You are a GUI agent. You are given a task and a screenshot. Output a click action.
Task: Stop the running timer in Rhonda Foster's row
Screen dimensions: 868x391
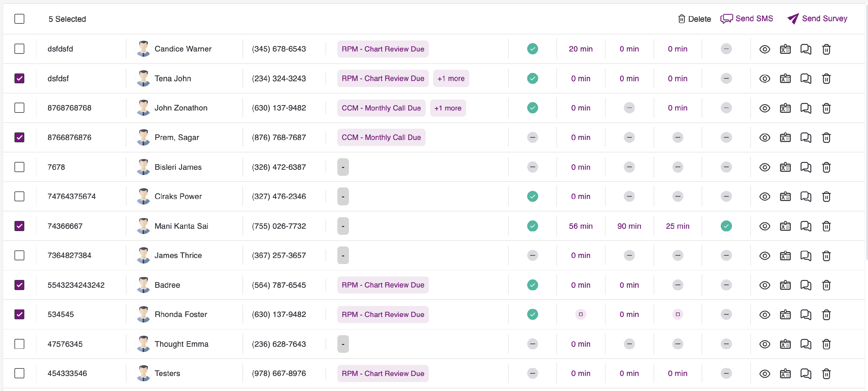[581, 315]
